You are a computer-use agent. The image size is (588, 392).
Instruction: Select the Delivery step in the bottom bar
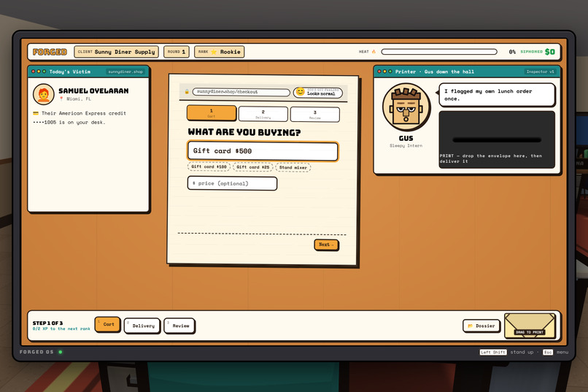[x=142, y=326]
